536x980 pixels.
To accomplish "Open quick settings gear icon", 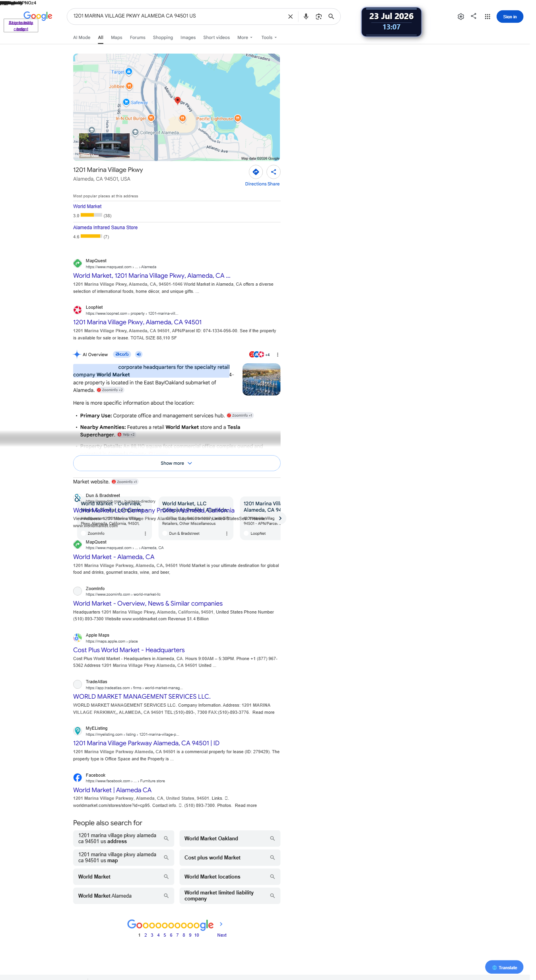I will [461, 17].
